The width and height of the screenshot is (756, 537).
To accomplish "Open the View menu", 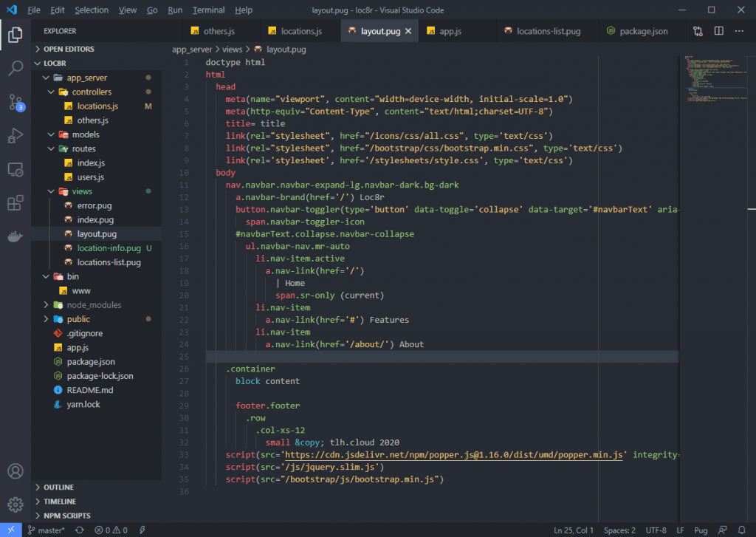I will coord(128,10).
